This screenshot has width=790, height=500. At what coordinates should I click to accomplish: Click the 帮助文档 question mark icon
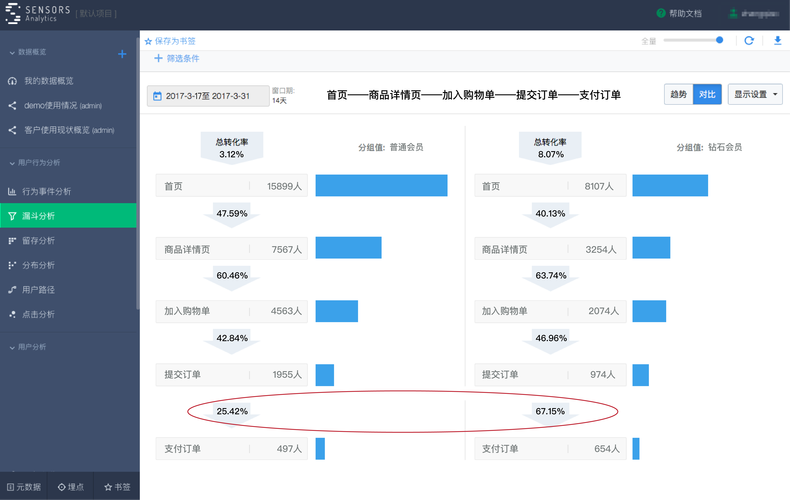(661, 14)
